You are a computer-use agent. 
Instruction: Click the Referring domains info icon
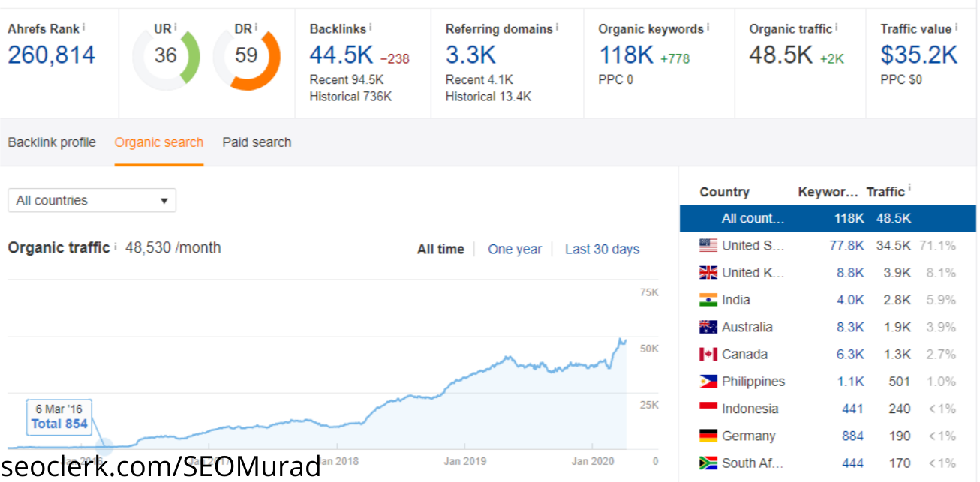pos(558,28)
